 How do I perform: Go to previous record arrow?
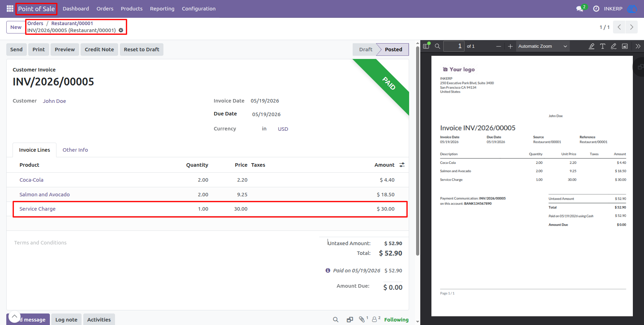coord(619,27)
